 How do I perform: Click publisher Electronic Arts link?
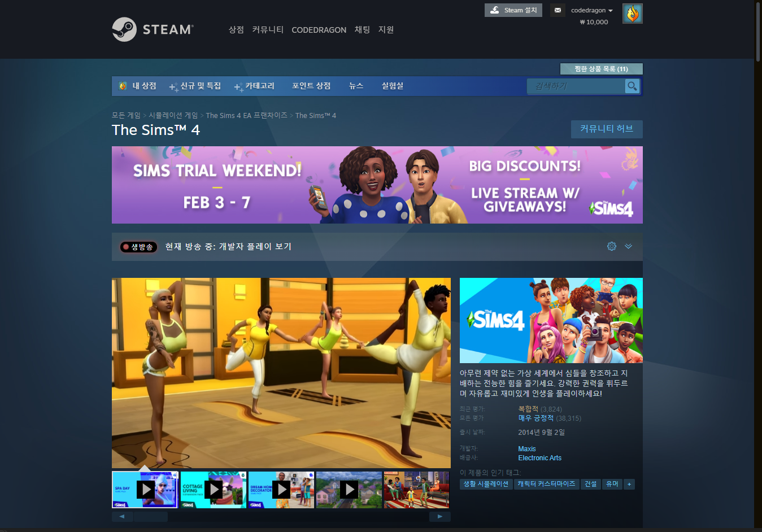pyautogui.click(x=539, y=458)
